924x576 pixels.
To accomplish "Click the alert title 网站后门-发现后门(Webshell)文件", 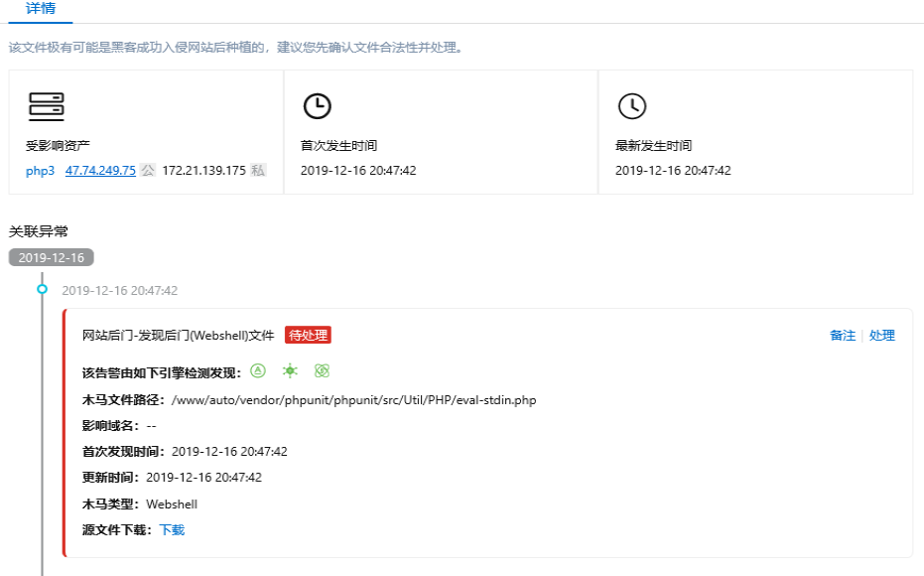I will tap(178, 336).
